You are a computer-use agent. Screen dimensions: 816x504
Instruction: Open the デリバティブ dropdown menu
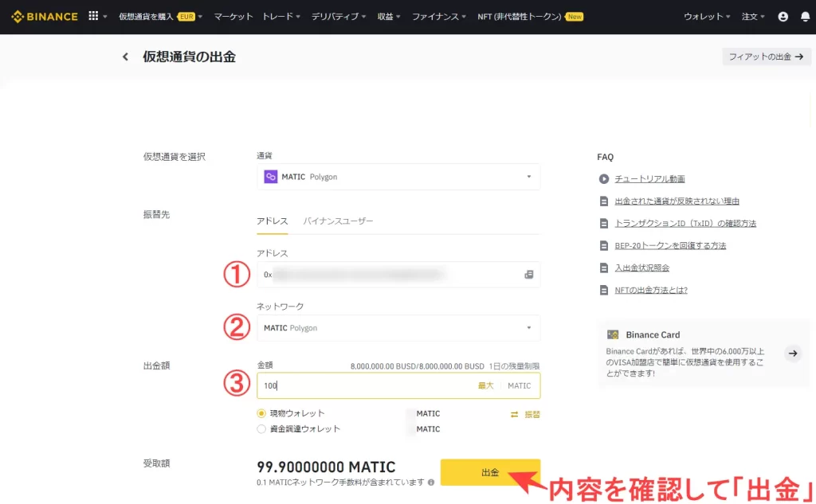tap(339, 17)
